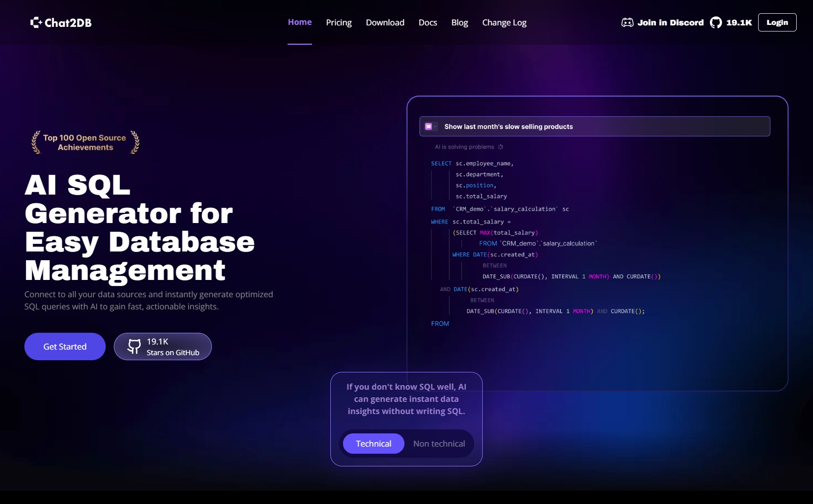The image size is (813, 504).
Task: Click 'WHERE DATE(sc.created_at)' code line
Action: [495, 255]
